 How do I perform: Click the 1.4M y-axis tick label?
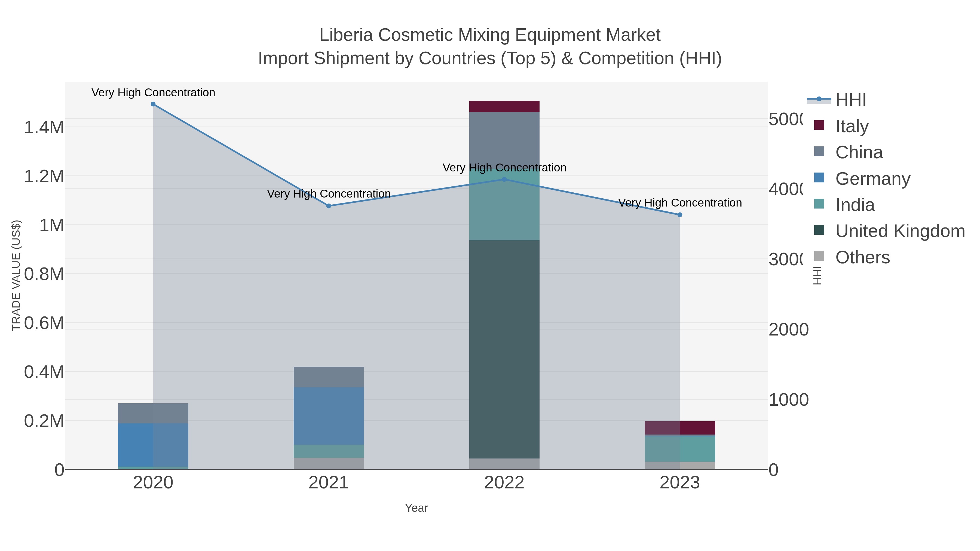click(44, 127)
